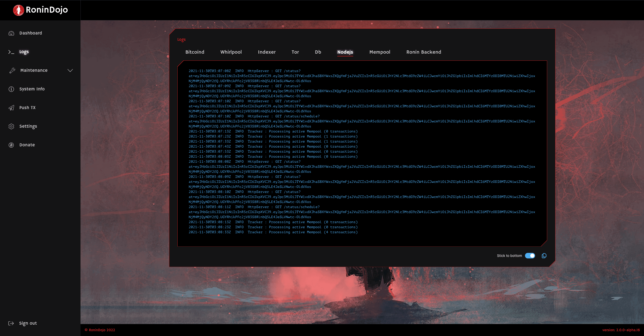This screenshot has height=336, width=644.
Task: Click the Sign out arrow icon
Action: pyautogui.click(x=11, y=323)
